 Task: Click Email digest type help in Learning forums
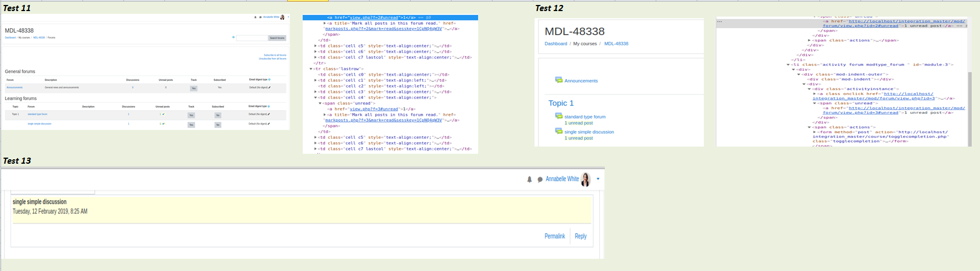point(269,106)
